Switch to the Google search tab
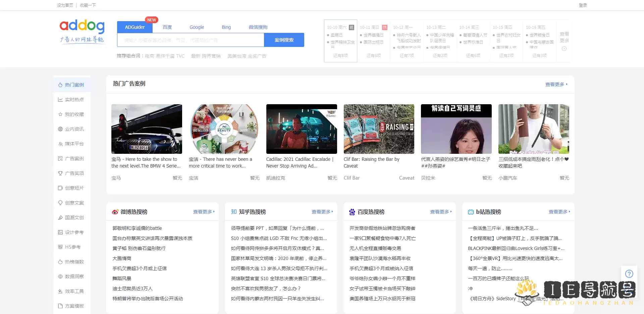This screenshot has width=644, height=314. point(197,27)
